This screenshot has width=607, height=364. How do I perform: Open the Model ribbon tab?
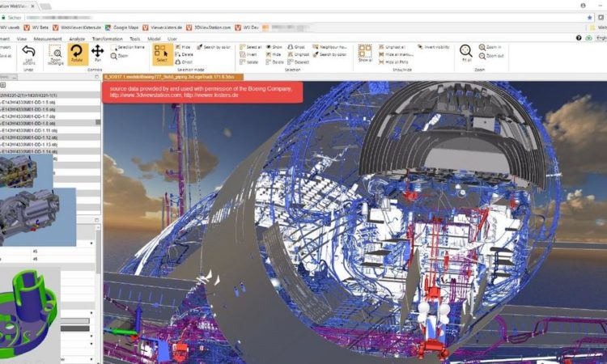[154, 39]
